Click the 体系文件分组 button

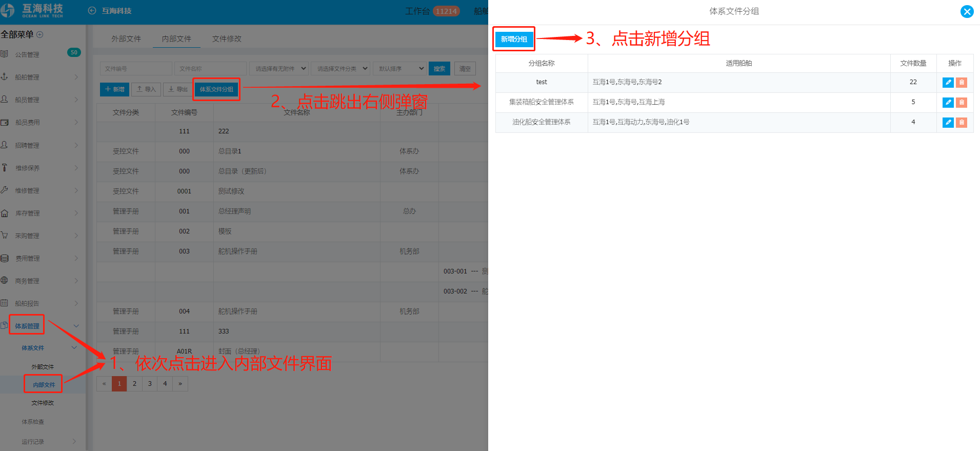pos(216,89)
